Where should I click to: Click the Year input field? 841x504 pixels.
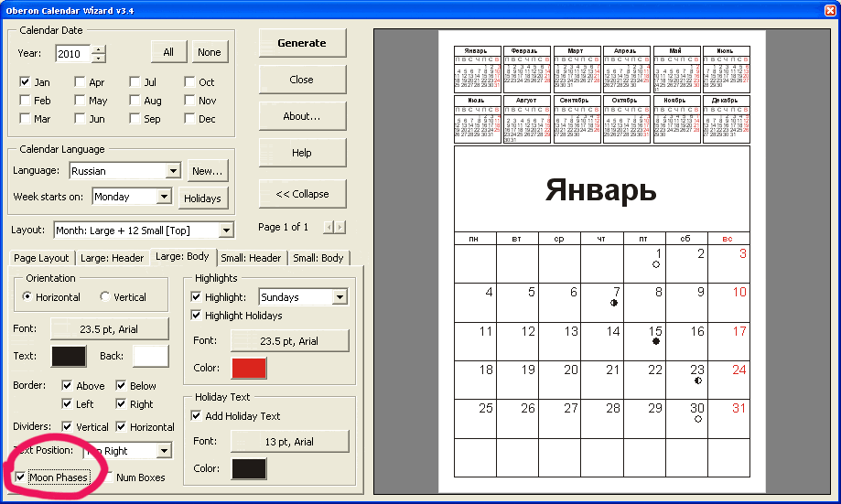click(73, 54)
